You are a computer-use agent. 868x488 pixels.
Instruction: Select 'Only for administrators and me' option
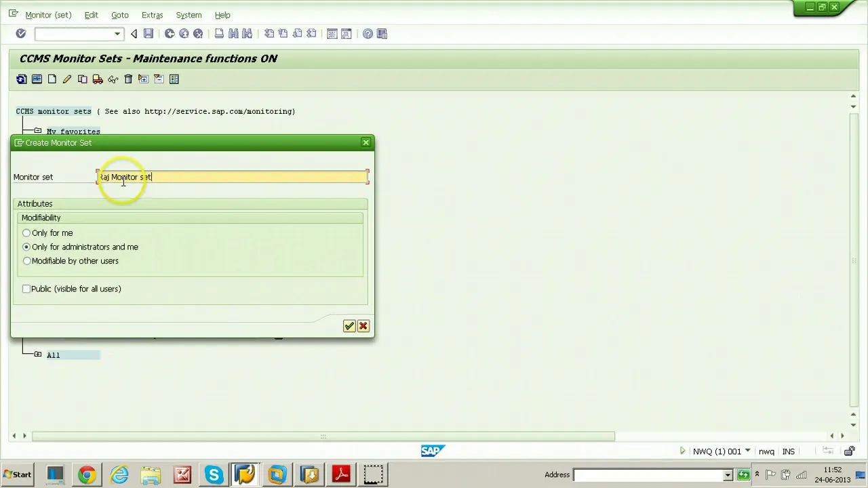point(26,247)
